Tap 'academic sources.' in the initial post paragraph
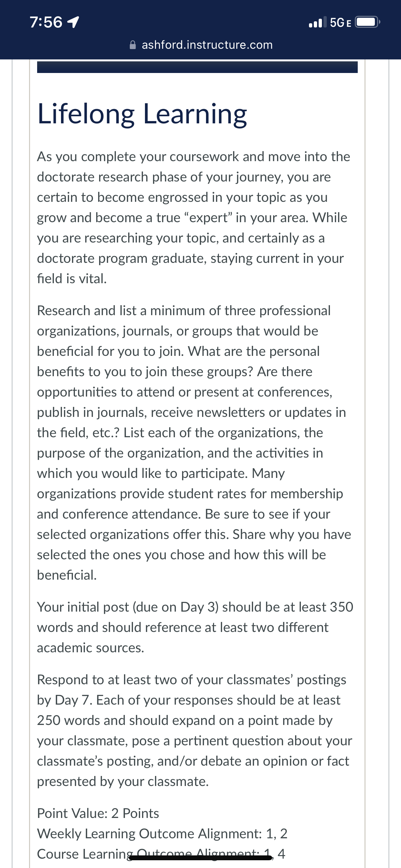The width and height of the screenshot is (401, 868). [91, 648]
